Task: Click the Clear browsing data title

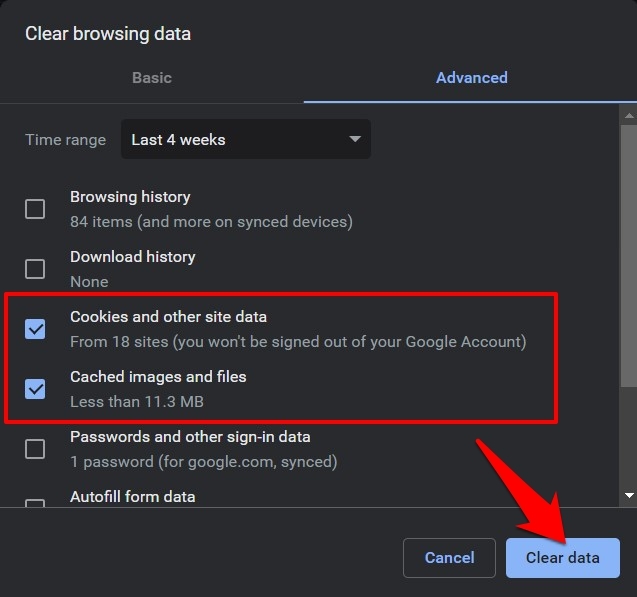Action: [x=108, y=34]
